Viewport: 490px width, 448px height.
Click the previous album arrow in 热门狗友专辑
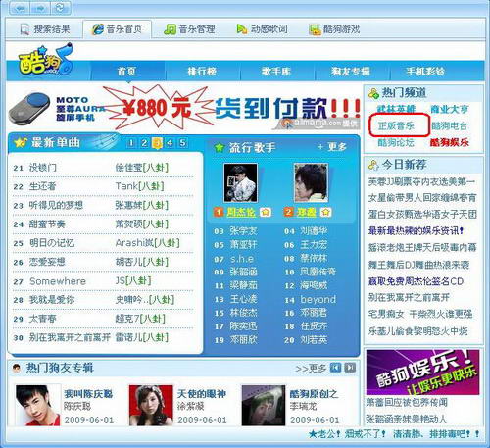pos(335,368)
